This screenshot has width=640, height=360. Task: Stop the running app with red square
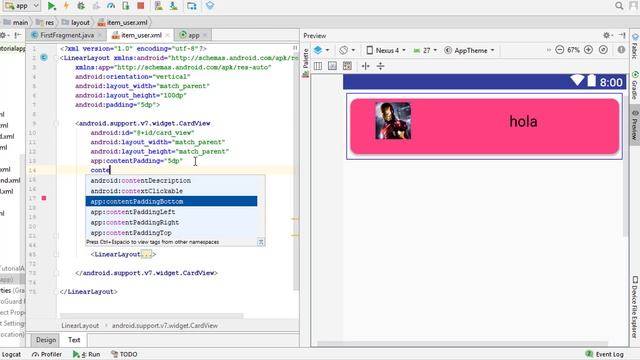click(x=141, y=6)
